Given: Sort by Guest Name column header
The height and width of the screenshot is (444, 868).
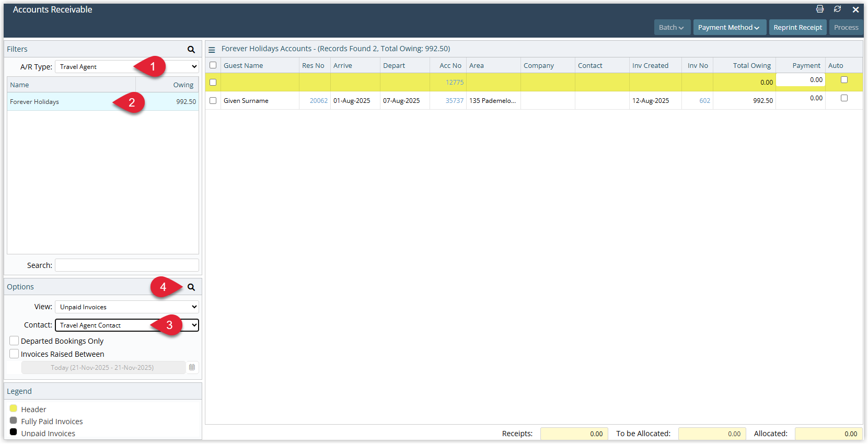Looking at the screenshot, I should point(260,65).
